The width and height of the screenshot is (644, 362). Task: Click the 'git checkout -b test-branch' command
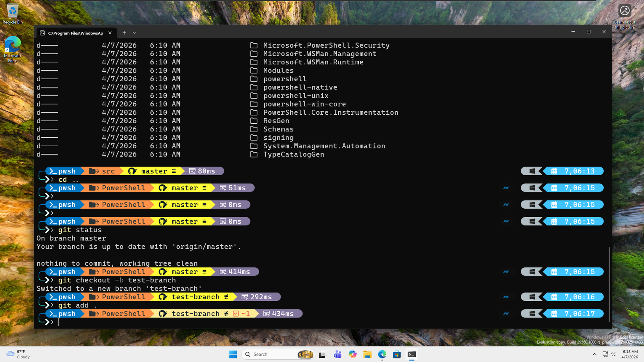[117, 280]
